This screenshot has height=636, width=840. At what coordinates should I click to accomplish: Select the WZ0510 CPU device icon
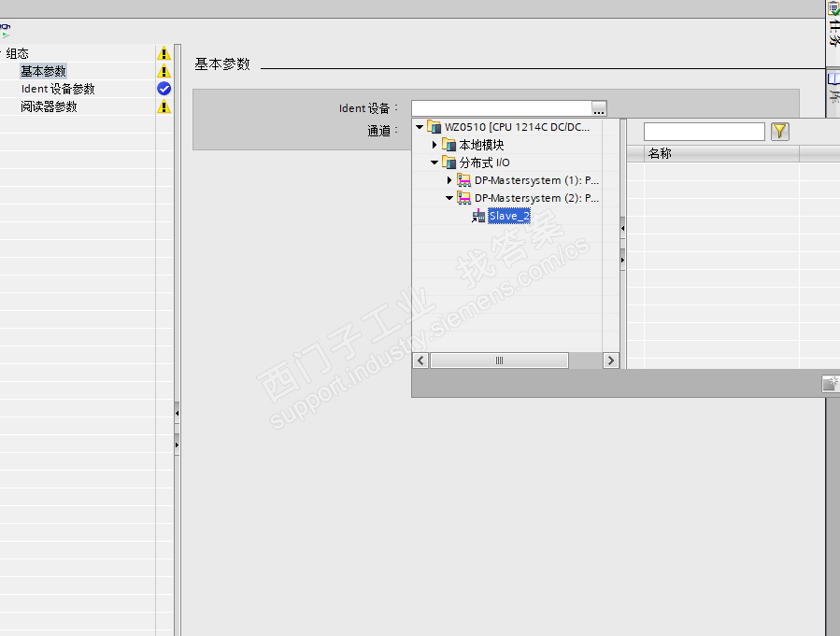point(434,127)
